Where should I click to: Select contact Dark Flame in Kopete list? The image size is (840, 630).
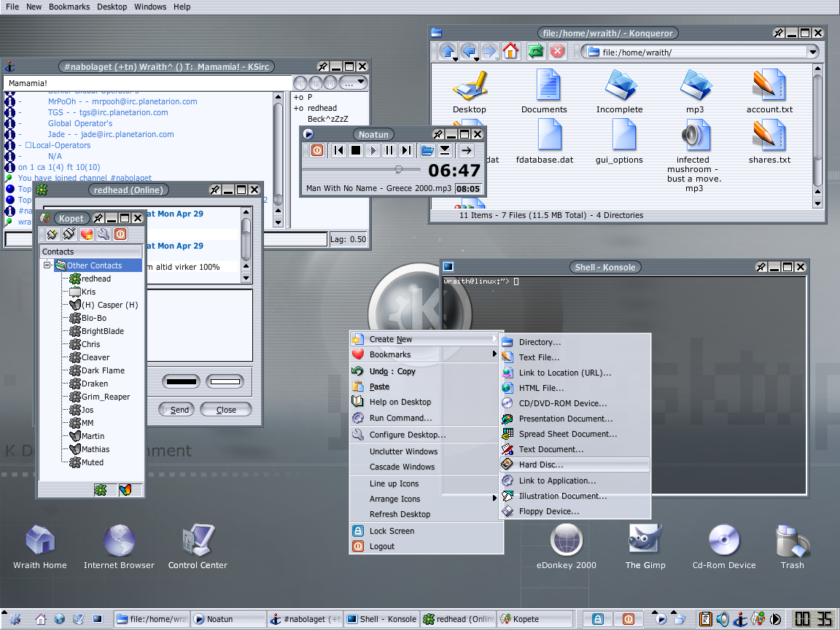tap(103, 370)
